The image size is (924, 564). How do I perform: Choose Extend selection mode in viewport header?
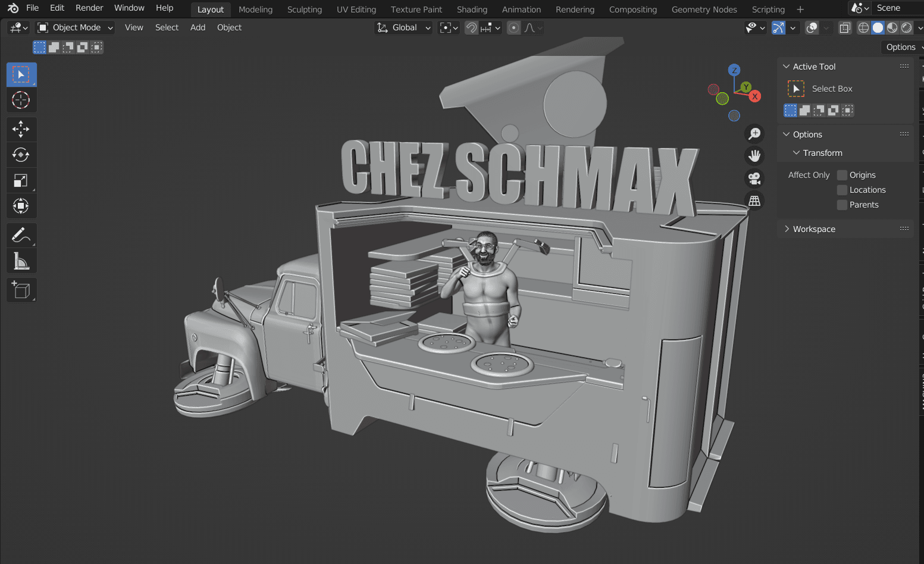tap(54, 47)
